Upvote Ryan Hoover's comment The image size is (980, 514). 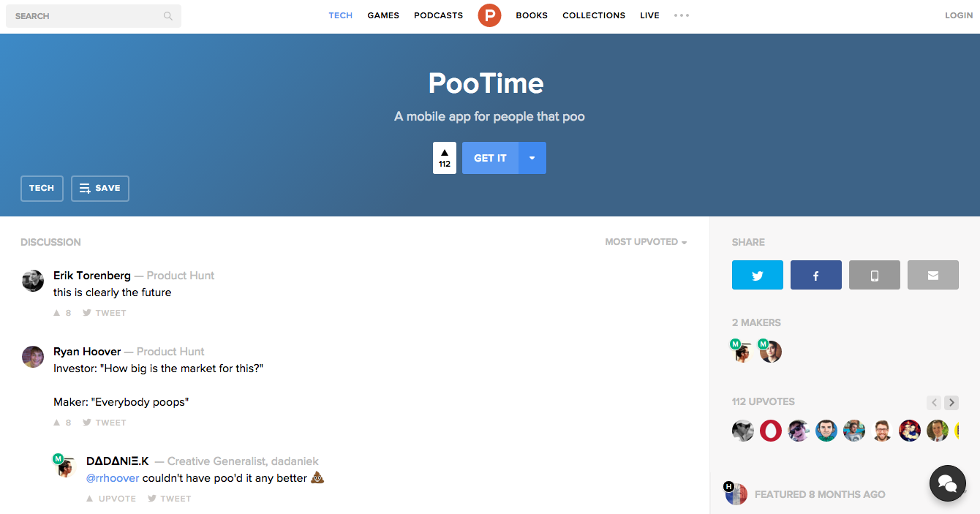click(x=62, y=423)
